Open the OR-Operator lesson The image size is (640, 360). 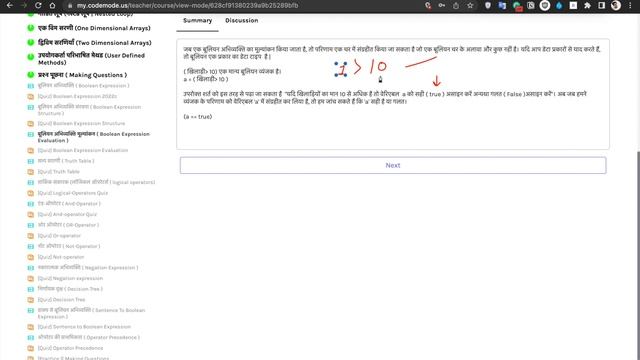[x=68, y=224]
